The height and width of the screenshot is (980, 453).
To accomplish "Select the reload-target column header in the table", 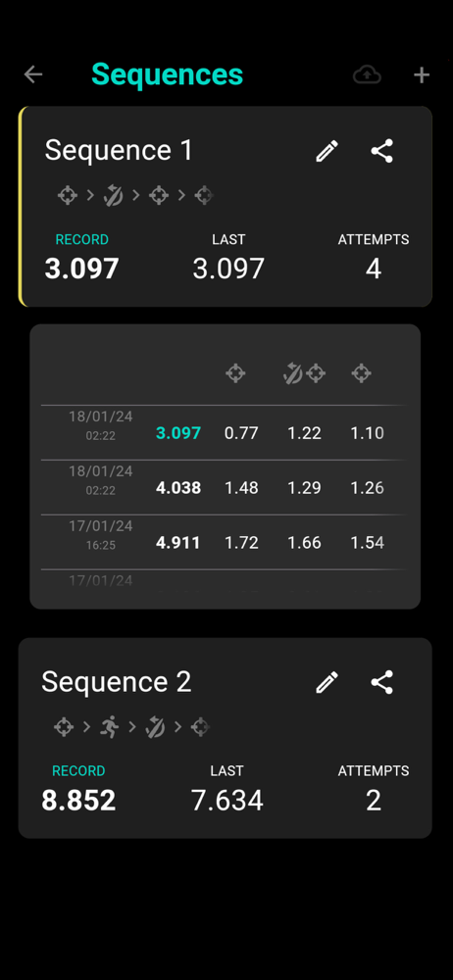I will (305, 373).
